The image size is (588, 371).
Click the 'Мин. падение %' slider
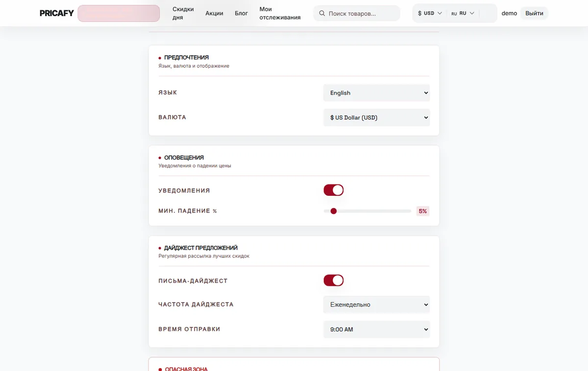click(x=367, y=211)
